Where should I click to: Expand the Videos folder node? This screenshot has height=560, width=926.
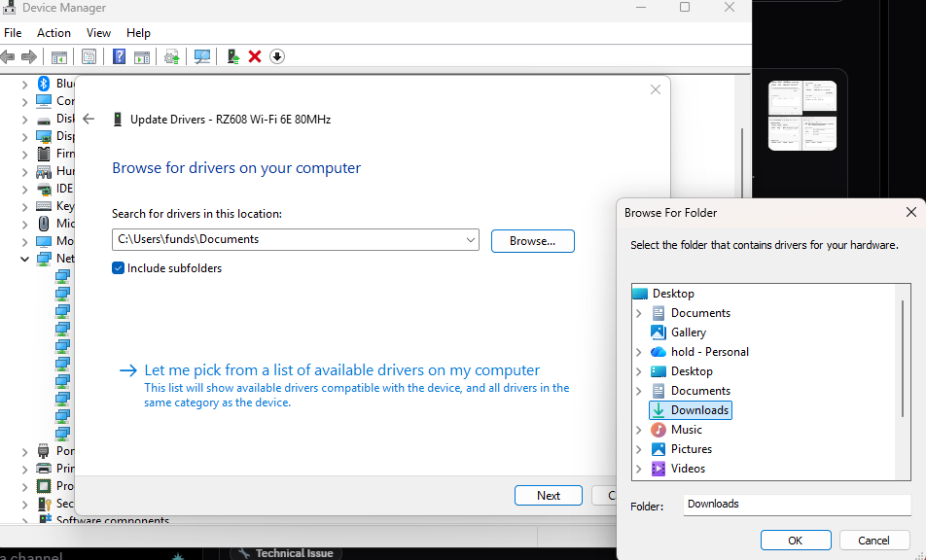pyautogui.click(x=639, y=470)
